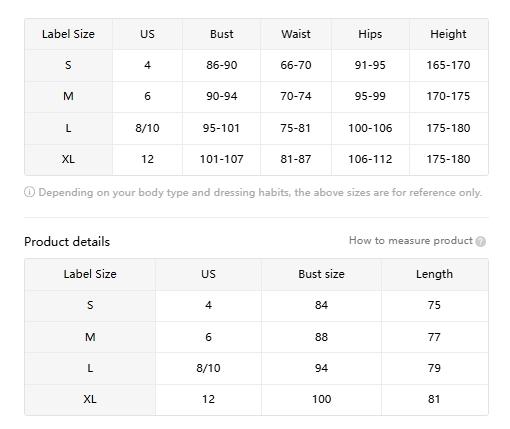The height and width of the screenshot is (429, 510).
Task: Click the help question mark icon
Action: point(480,241)
